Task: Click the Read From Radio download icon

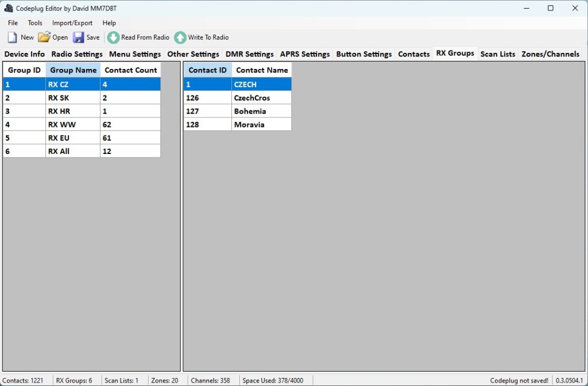Action: (x=114, y=37)
